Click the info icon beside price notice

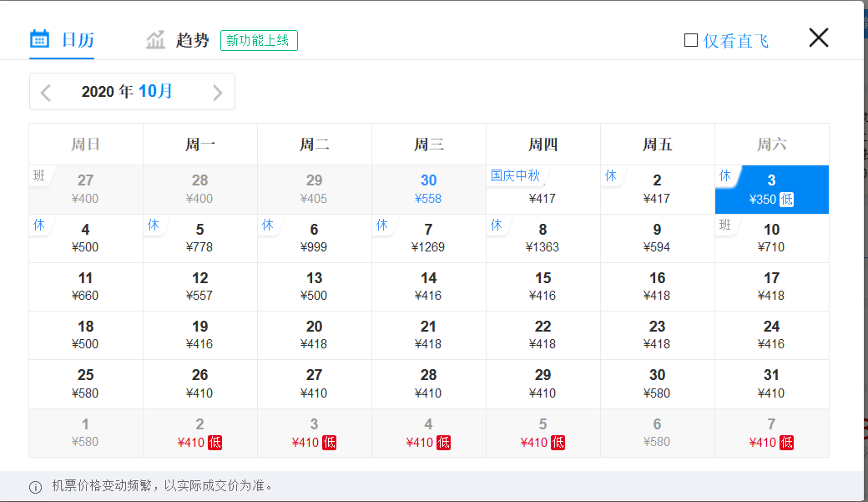pyautogui.click(x=35, y=487)
